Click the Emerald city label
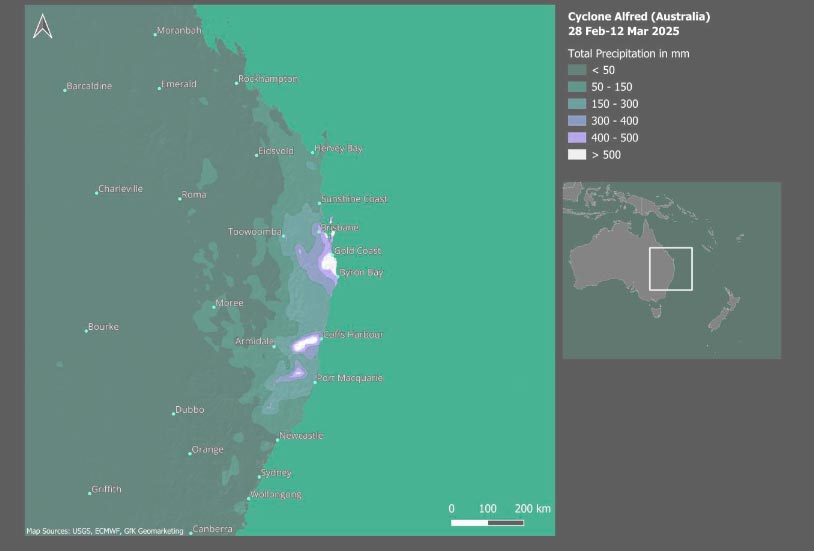The width and height of the screenshot is (814, 551). pos(179,84)
